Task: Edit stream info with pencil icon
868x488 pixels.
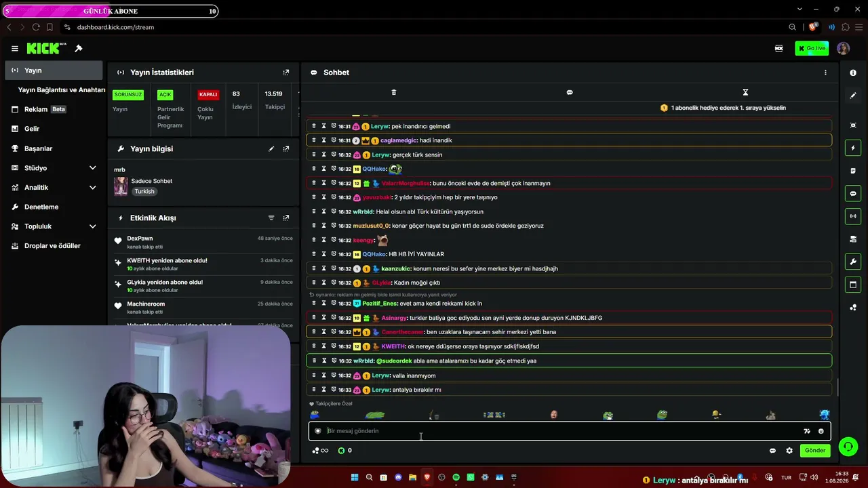Action: pos(271,148)
